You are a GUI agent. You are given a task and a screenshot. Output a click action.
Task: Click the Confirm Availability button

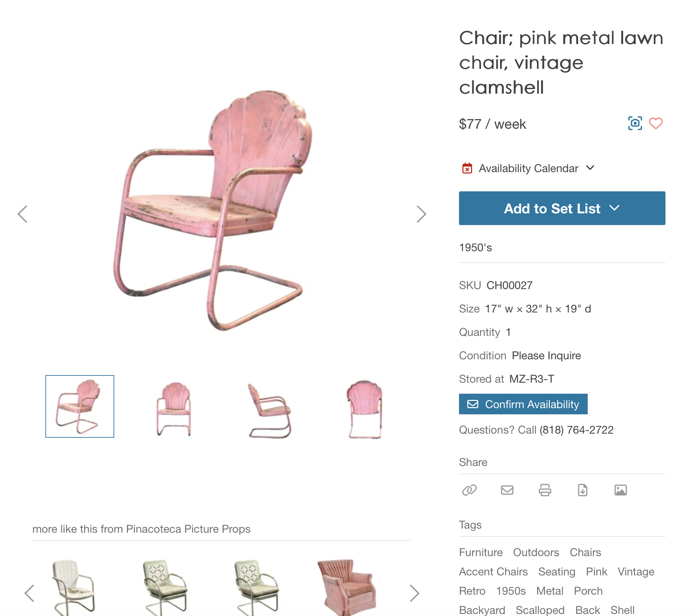pyautogui.click(x=523, y=404)
